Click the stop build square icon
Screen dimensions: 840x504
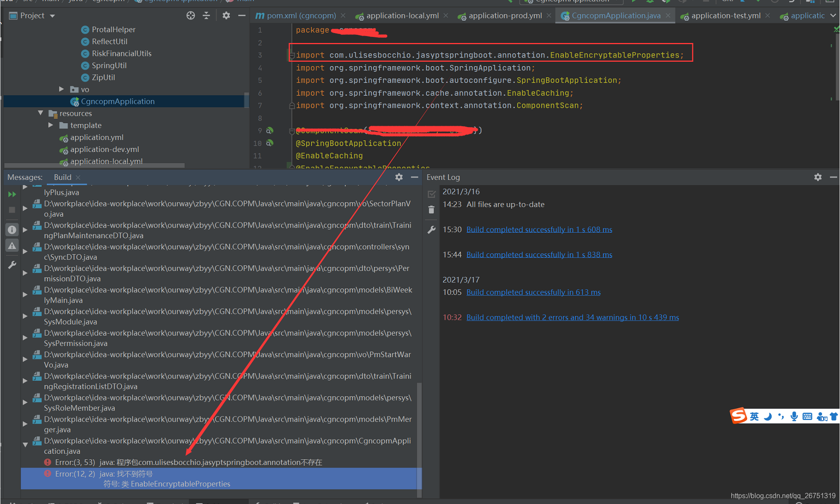[x=12, y=210]
